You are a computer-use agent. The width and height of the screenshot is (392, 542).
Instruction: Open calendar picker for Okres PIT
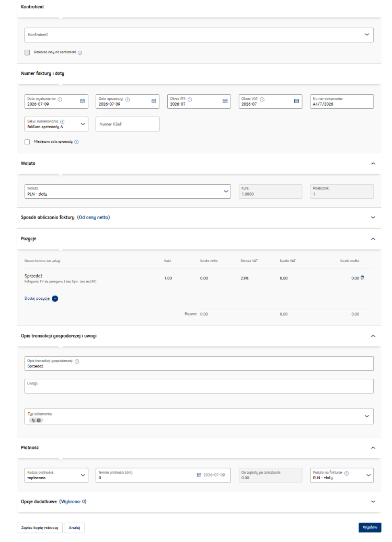pos(225,101)
